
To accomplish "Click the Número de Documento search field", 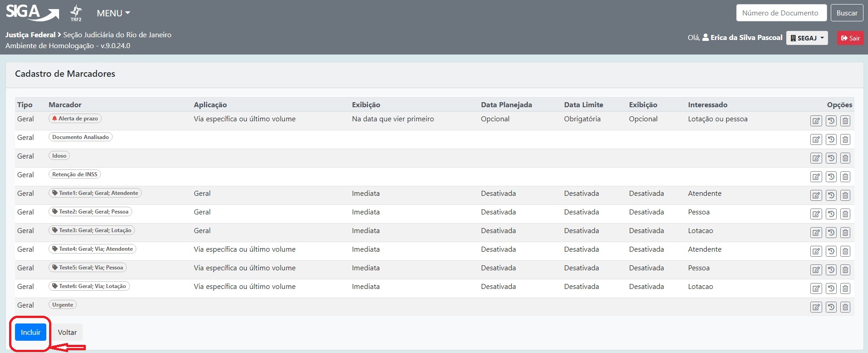I will 780,13.
